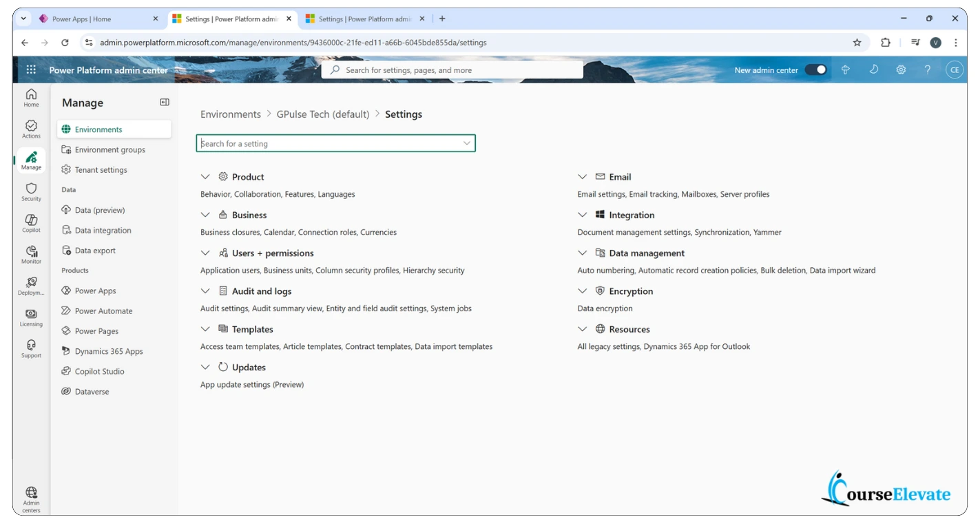Open the Search for a setting dropdown

coord(466,143)
